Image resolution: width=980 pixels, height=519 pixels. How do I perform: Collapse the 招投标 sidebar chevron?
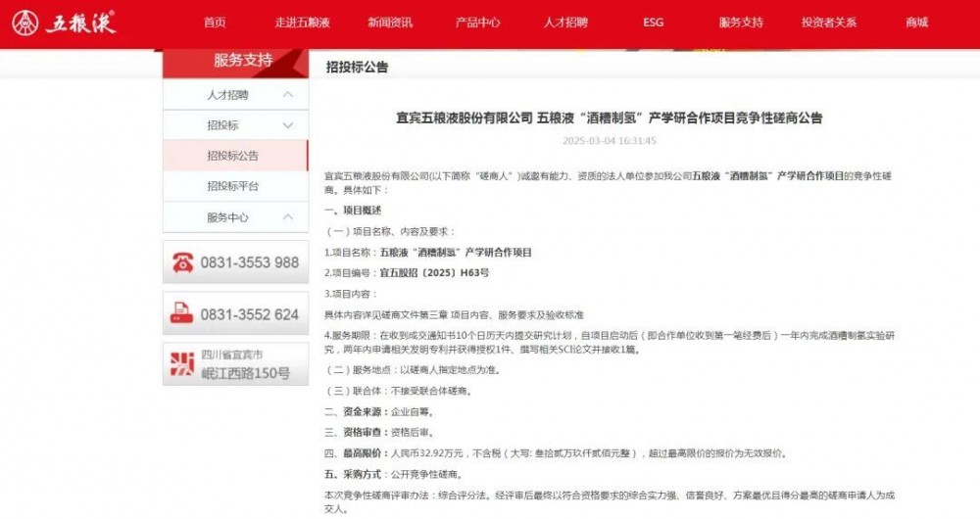tap(287, 125)
